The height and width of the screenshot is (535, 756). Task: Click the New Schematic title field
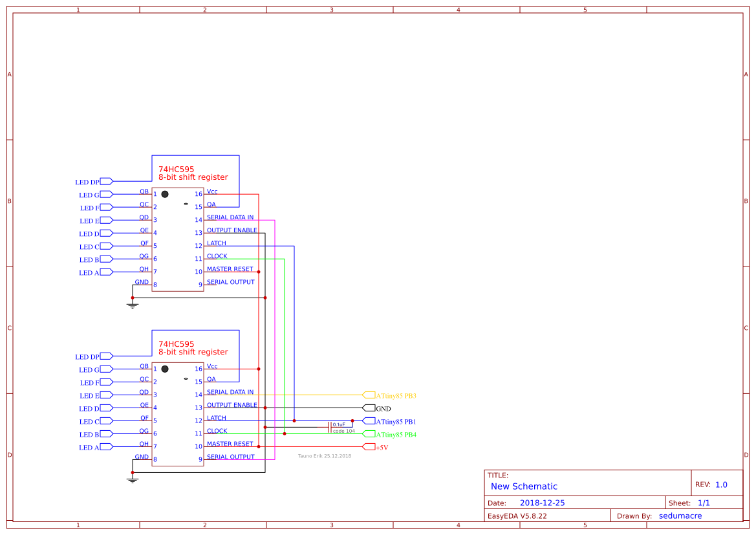point(524,486)
